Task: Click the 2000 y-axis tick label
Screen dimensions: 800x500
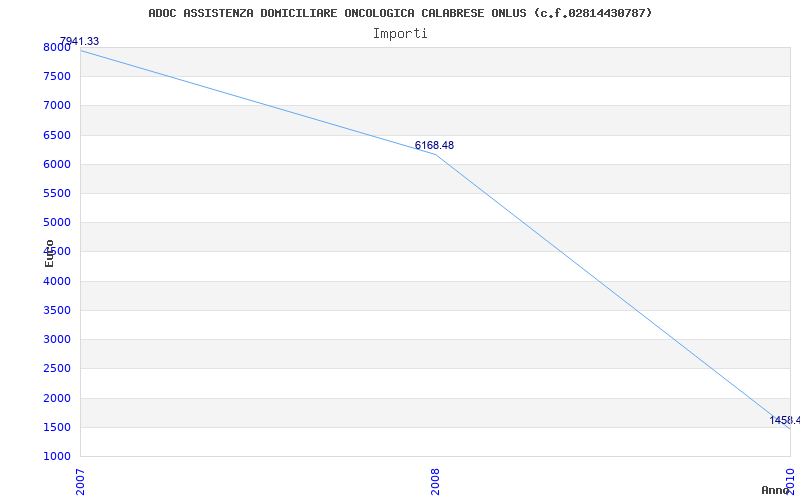Action: tap(57, 398)
